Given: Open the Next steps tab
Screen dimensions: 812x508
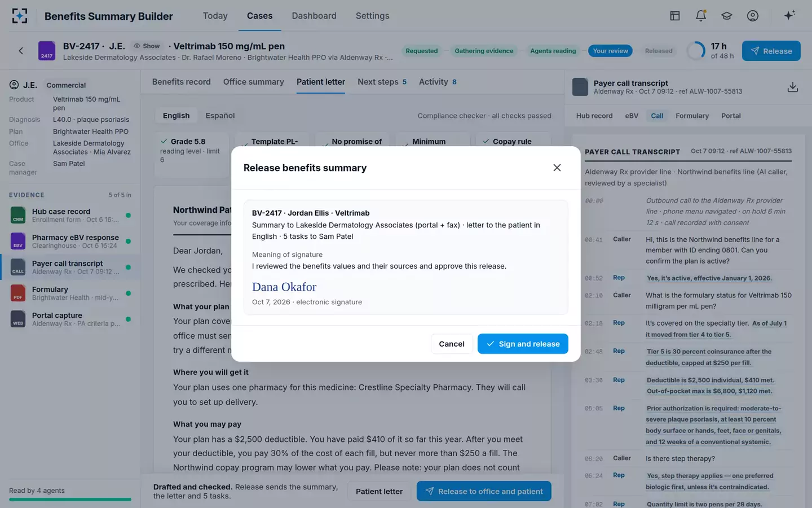Looking at the screenshot, I should pos(382,82).
